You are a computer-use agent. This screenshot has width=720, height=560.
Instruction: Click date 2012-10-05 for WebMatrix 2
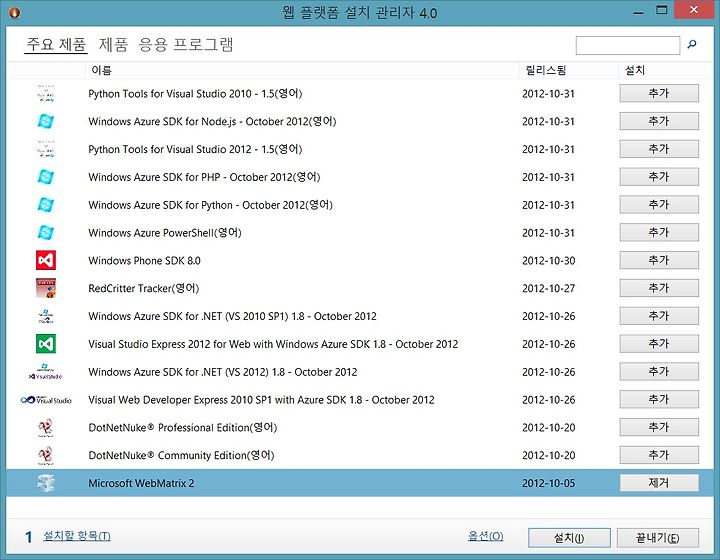548,483
